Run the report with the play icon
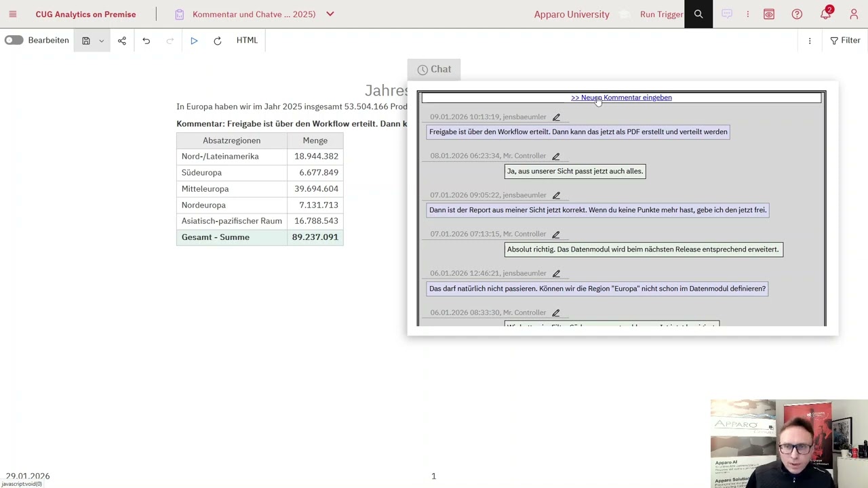Viewport: 868px width, 488px height. tap(194, 41)
